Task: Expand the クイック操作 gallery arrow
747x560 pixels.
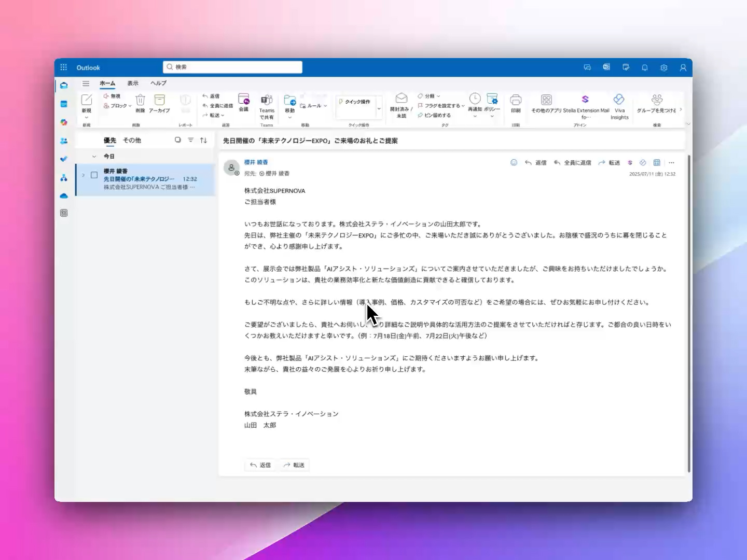Action: click(379, 109)
